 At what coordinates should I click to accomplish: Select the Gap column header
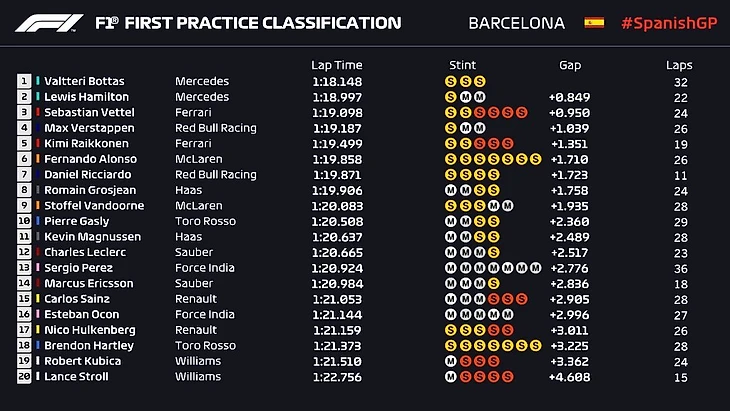[569, 65]
